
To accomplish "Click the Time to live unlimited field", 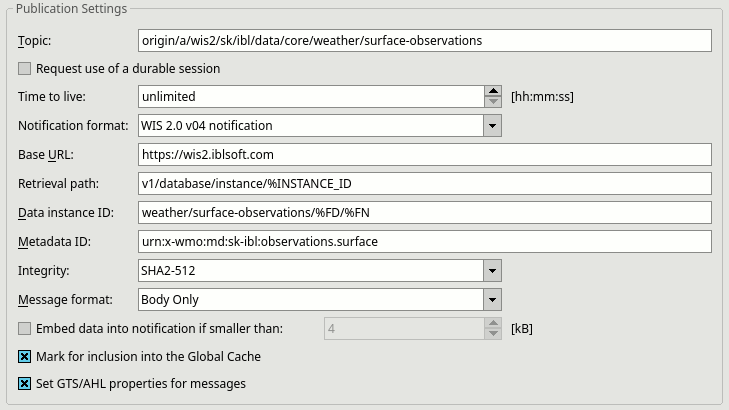I will 311,96.
